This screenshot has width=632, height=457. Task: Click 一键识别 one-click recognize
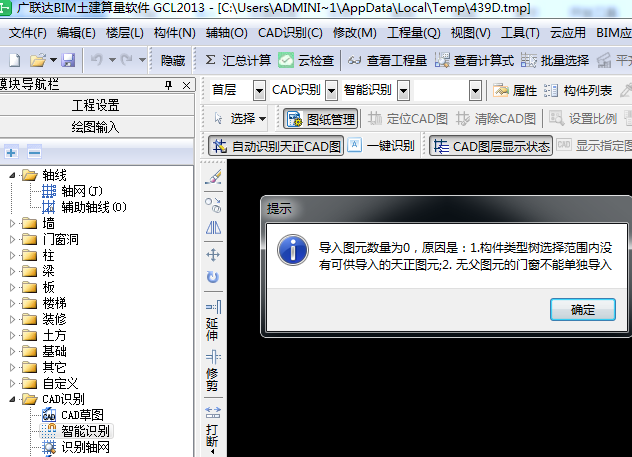pos(381,145)
